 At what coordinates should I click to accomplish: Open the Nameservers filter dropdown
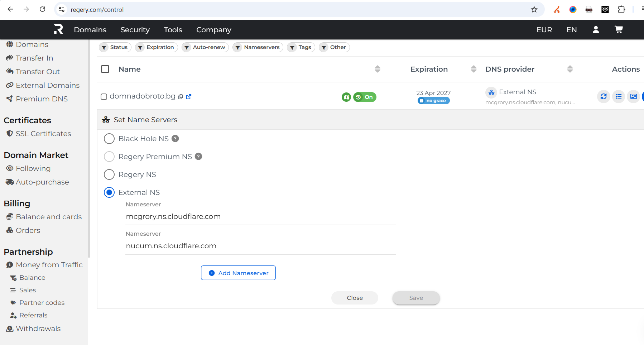(258, 47)
